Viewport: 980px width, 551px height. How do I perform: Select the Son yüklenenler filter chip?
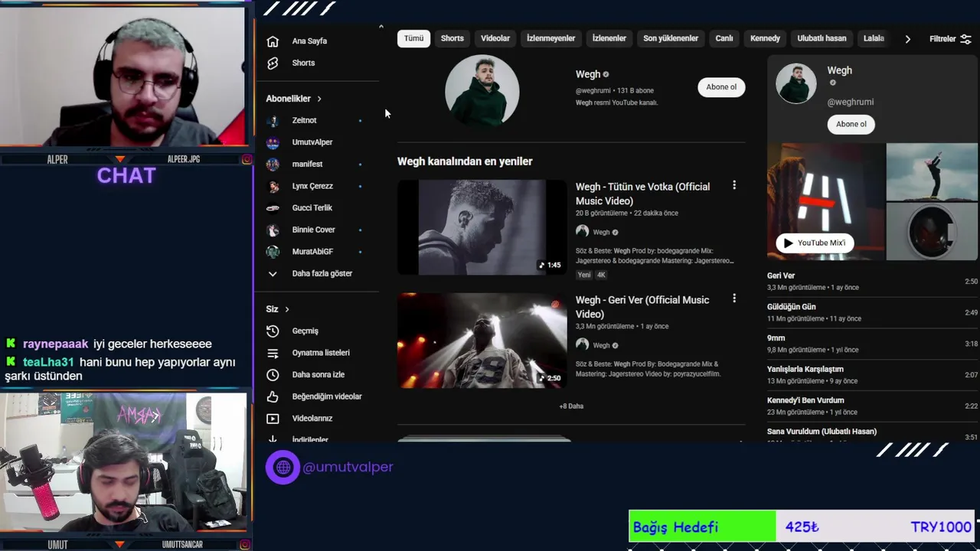click(671, 38)
